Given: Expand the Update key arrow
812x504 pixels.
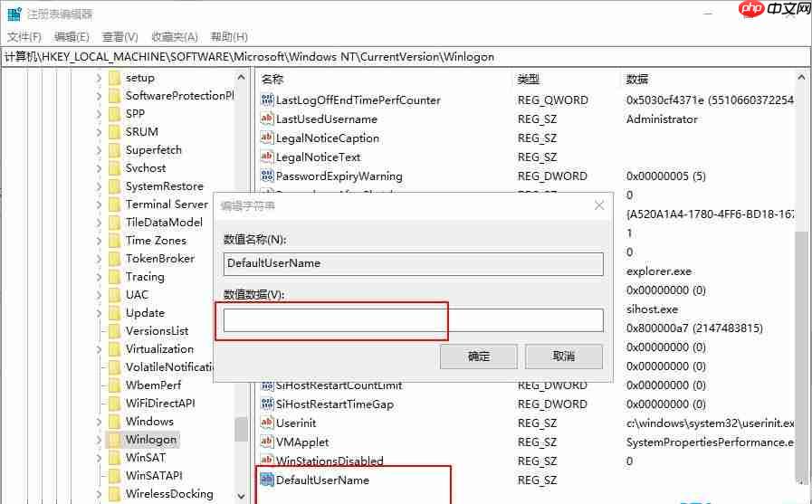Looking at the screenshot, I should click(x=99, y=313).
